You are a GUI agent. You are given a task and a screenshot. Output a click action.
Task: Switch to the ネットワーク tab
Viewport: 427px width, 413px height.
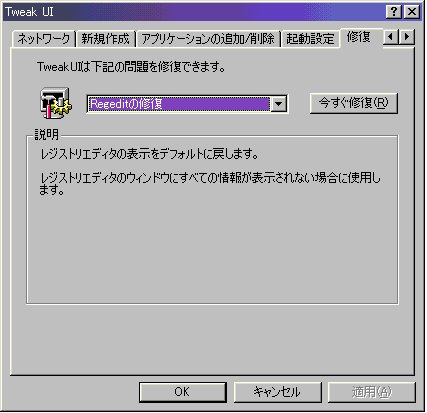click(x=44, y=39)
